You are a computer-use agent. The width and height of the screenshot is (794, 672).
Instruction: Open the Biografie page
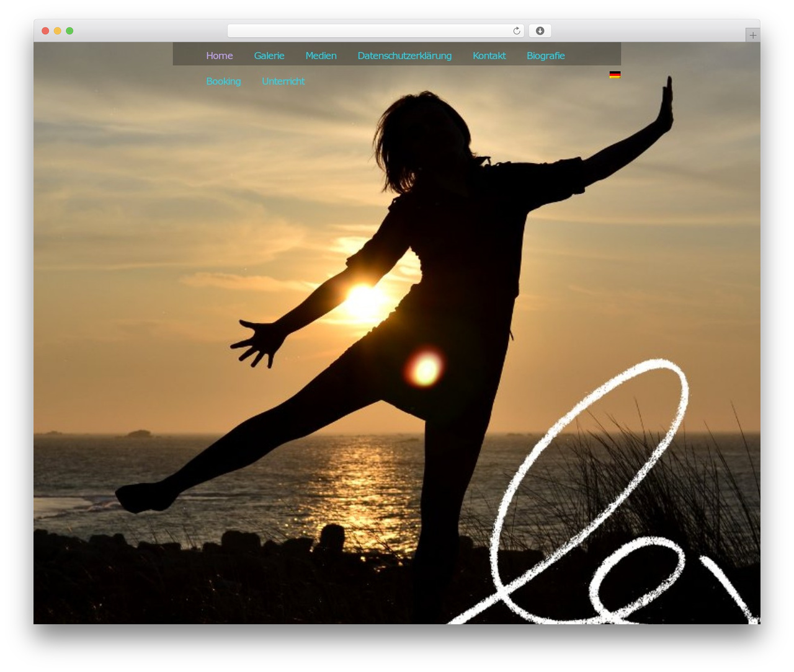[x=546, y=56]
